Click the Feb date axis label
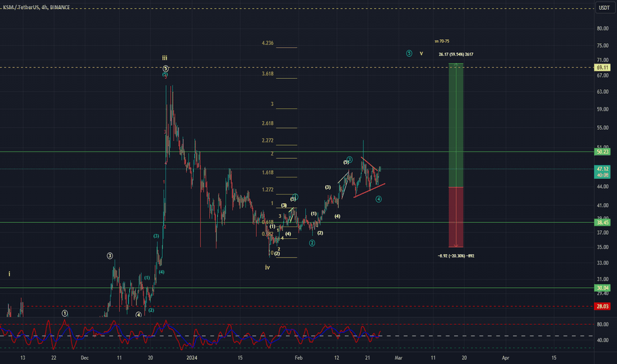 (x=299, y=357)
